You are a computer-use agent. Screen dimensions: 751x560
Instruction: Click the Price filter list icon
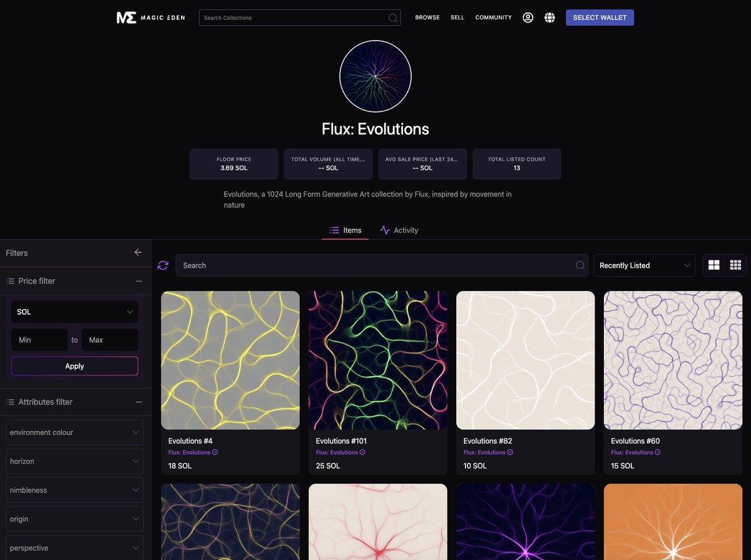pos(9,281)
